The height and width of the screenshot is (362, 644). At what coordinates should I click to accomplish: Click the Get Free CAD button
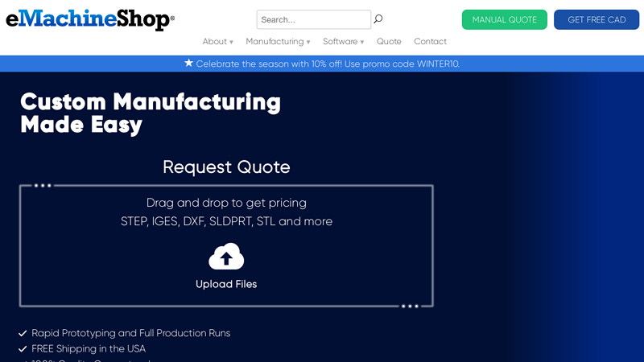(597, 19)
